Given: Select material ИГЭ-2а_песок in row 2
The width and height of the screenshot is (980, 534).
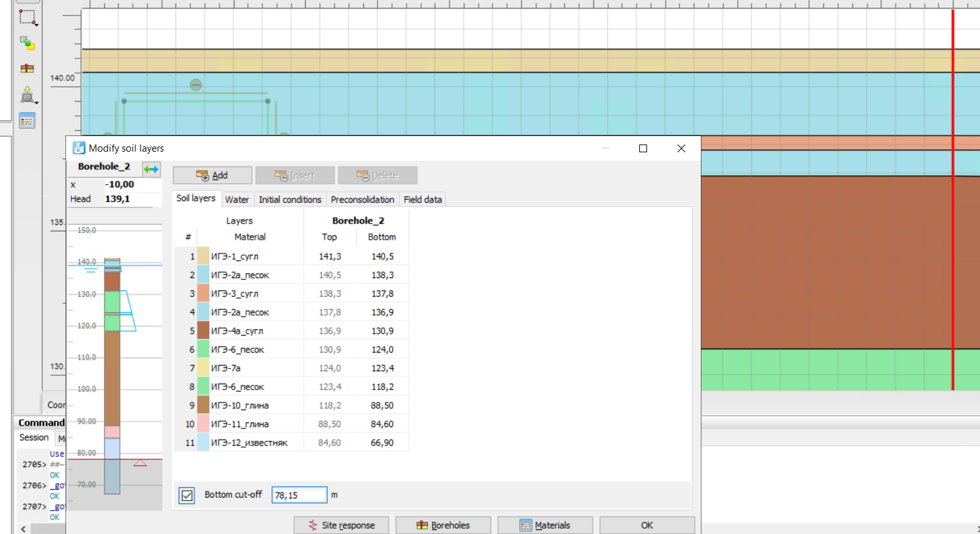Looking at the screenshot, I should pyautogui.click(x=240, y=275).
